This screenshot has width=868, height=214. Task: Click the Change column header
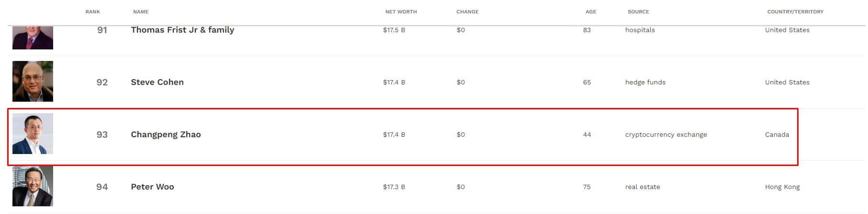pos(467,12)
